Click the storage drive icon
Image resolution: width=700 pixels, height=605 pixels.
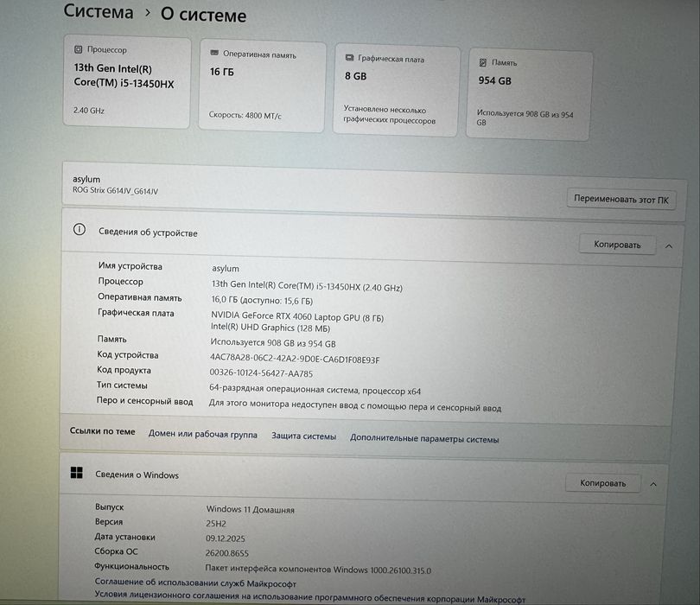point(482,62)
